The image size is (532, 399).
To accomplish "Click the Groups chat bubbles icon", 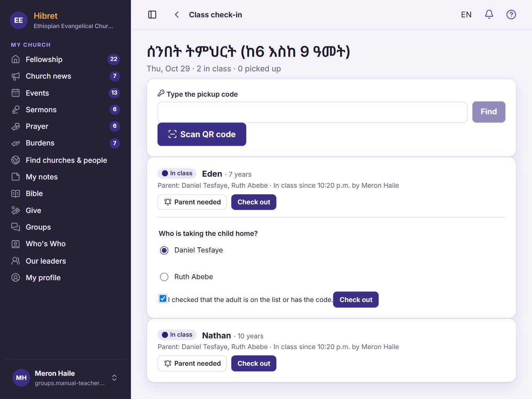I will [x=16, y=227].
